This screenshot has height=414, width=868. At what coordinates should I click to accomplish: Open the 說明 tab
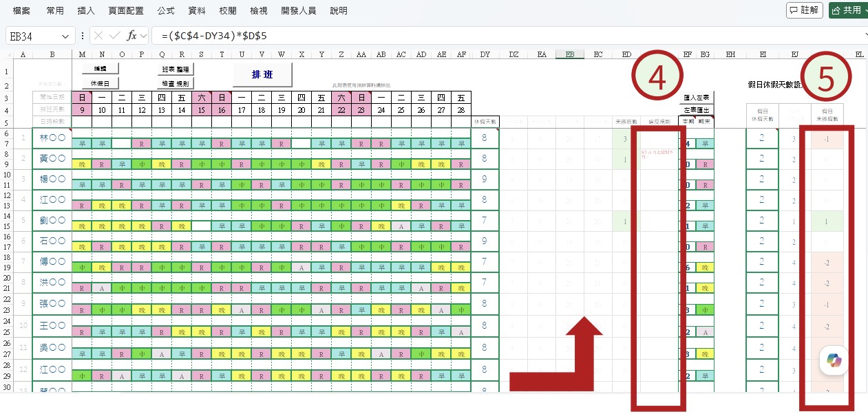(339, 11)
